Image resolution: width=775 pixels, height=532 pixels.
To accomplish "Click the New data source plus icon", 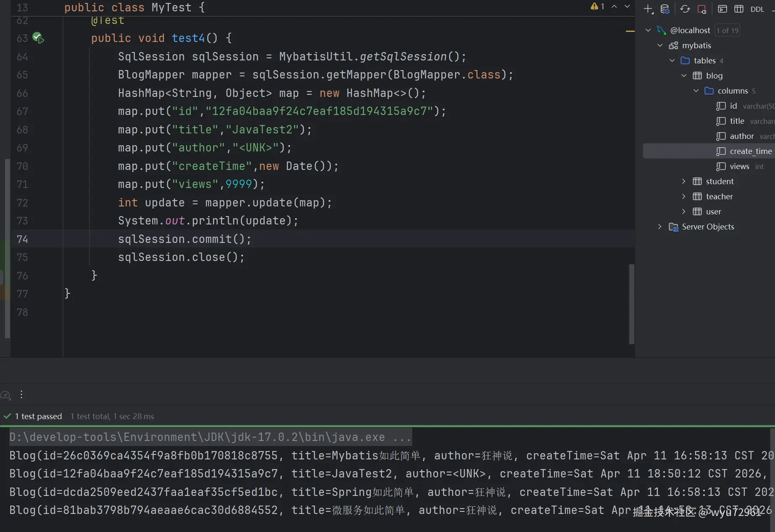I will click(648, 9).
